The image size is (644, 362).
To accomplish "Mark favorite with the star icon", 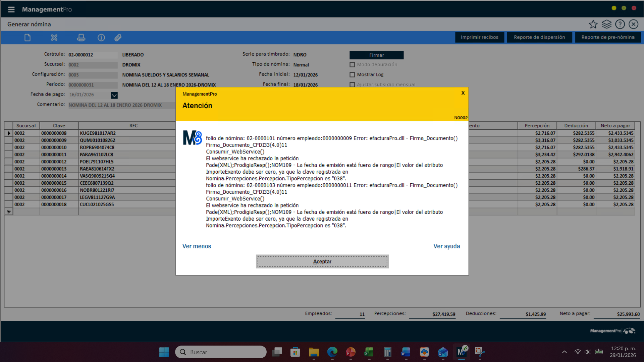I will coord(593,24).
